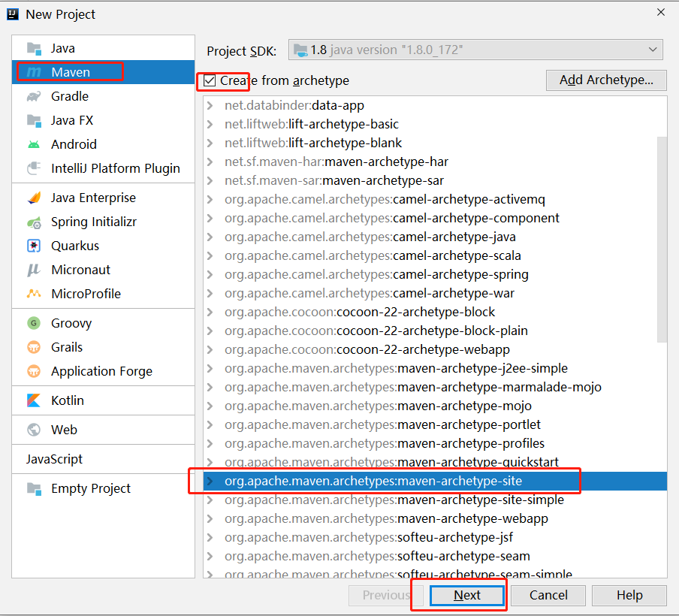Select maven-archetype-site-simple row
Viewport: 679px width, 616px height.
point(435,500)
